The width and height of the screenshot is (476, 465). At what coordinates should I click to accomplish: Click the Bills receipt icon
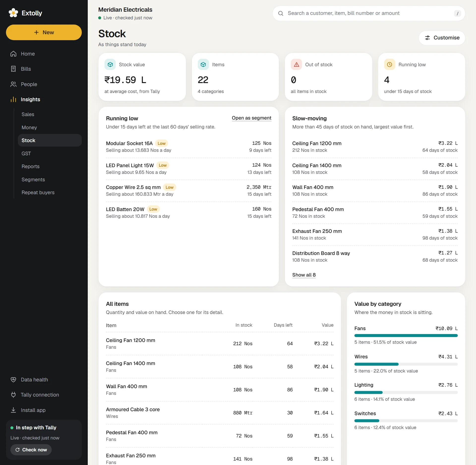click(13, 69)
